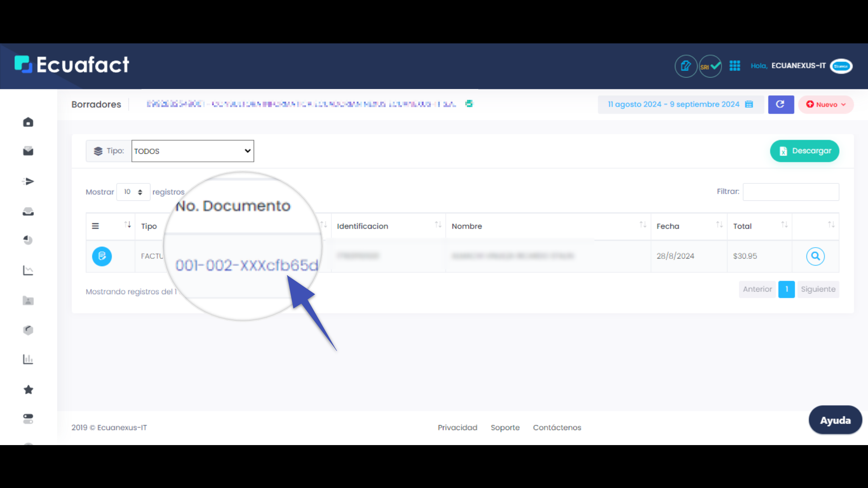The image size is (868, 488).
Task: Open the Mostrar 10 registros selector
Action: pos(133,192)
